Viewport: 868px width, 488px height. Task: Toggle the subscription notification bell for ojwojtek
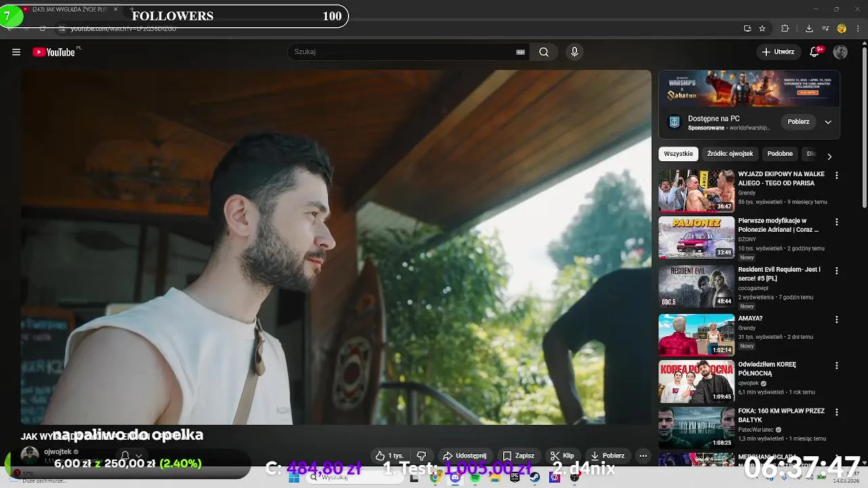pos(125,455)
